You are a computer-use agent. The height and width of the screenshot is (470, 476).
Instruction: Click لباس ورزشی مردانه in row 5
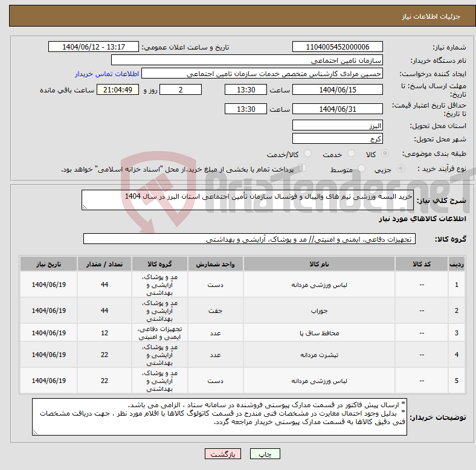click(x=319, y=381)
